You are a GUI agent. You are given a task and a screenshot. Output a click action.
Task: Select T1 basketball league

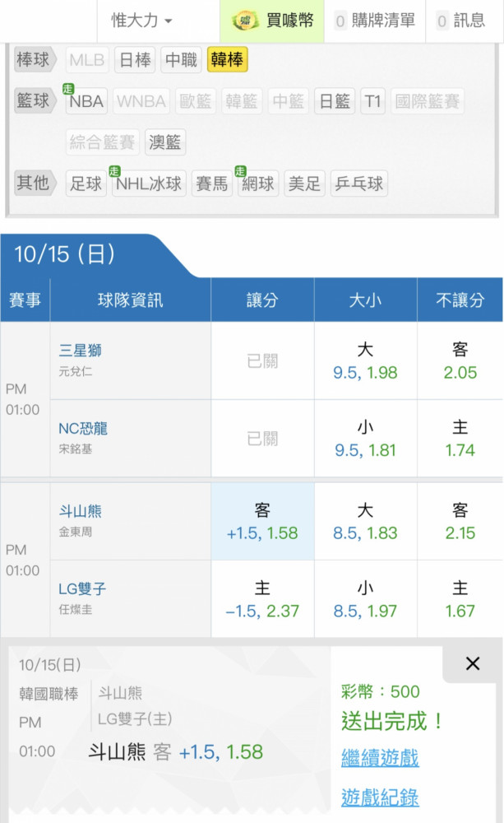pyautogui.click(x=373, y=101)
